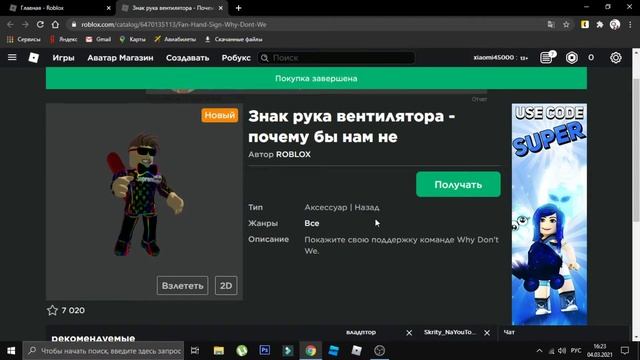The image size is (640, 360).
Task: Close the Знак рука вентилятора tab
Action: tap(221, 8)
